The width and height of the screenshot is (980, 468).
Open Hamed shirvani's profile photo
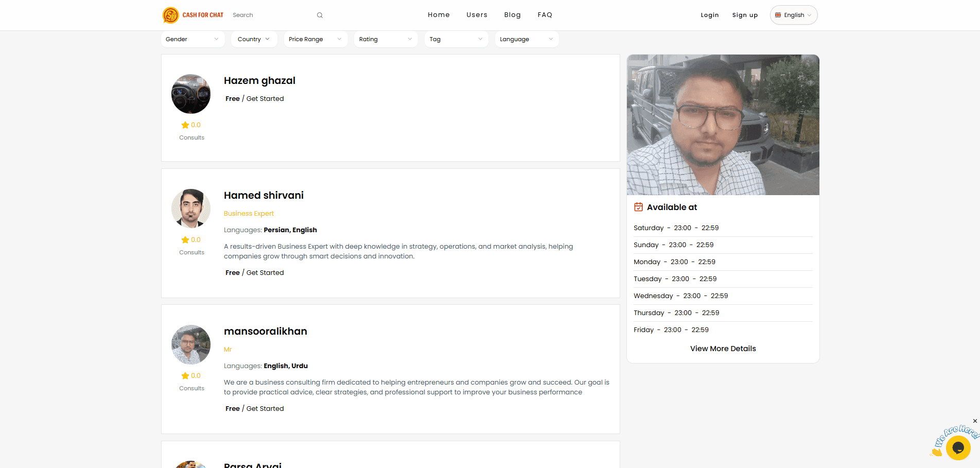(191, 209)
